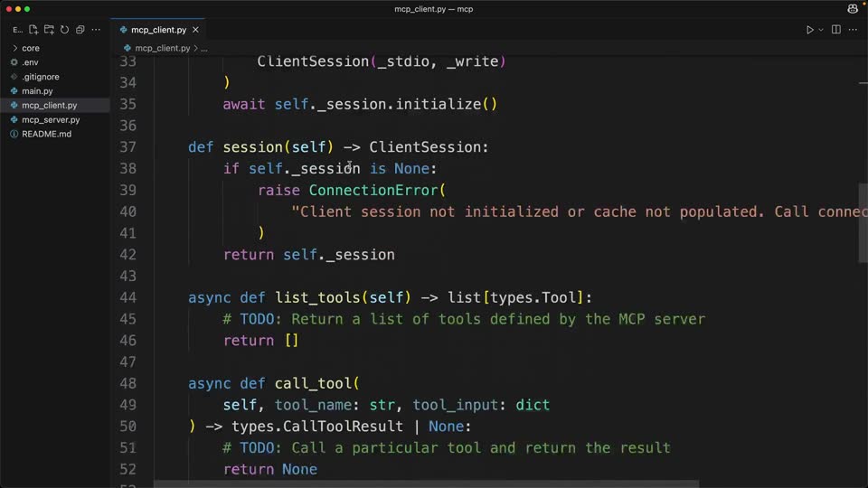868x488 pixels.
Task: Click the list_tools function name
Action: [317, 297]
